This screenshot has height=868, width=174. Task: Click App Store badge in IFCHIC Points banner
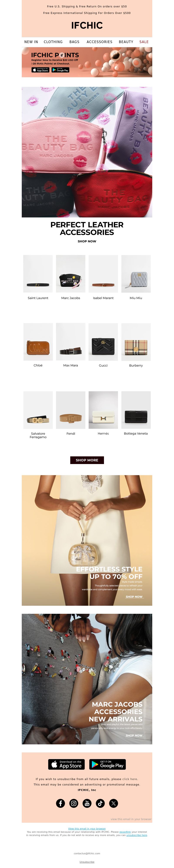(40, 70)
